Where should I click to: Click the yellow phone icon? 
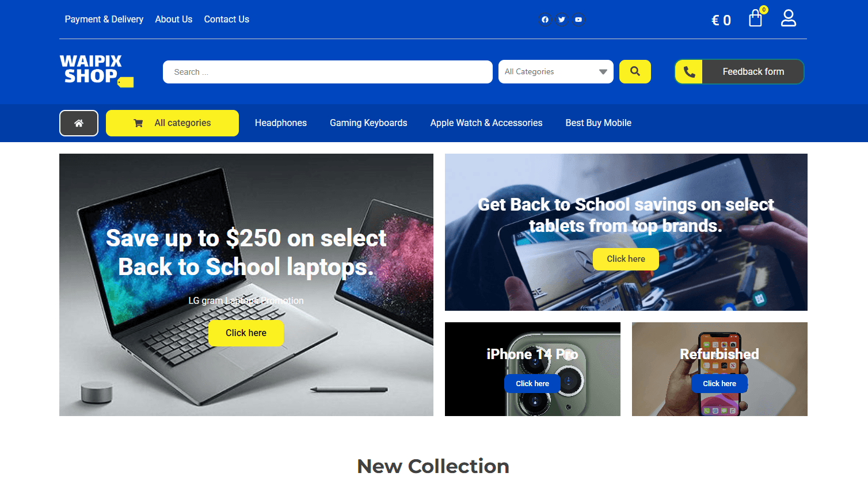689,72
